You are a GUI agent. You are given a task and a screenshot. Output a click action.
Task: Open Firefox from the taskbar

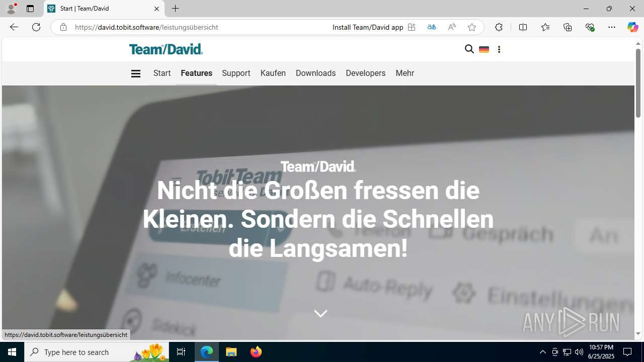point(256,352)
